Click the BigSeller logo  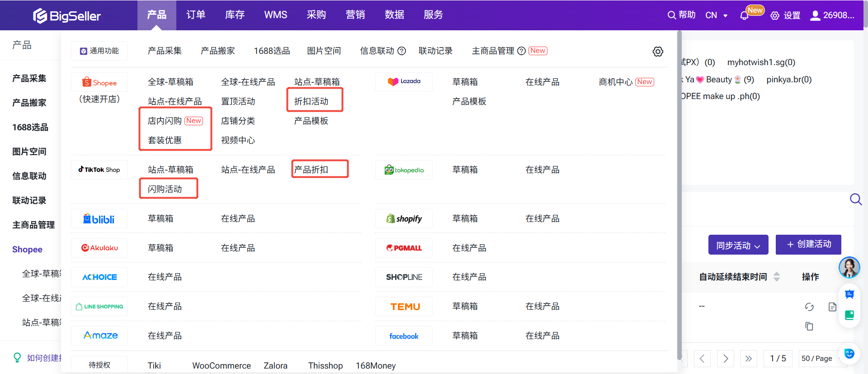(x=67, y=16)
